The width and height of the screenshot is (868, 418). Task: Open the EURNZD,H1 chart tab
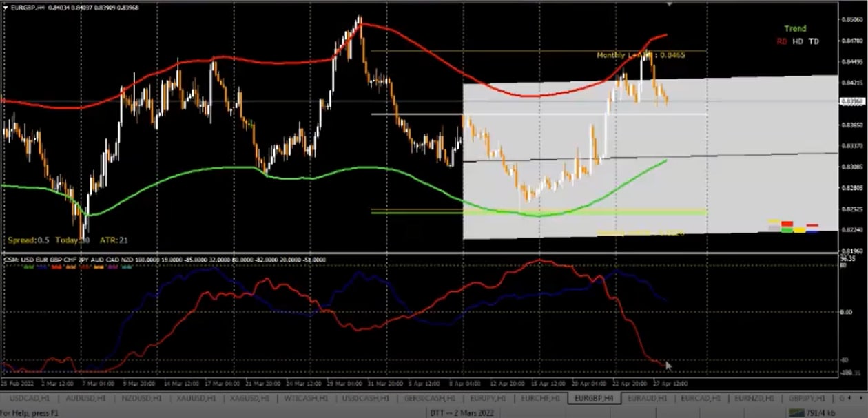pos(754,399)
